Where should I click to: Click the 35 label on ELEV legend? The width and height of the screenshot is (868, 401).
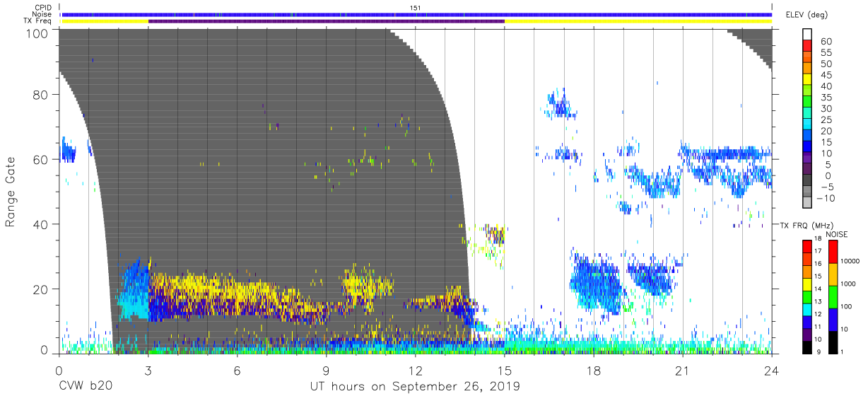[826, 98]
